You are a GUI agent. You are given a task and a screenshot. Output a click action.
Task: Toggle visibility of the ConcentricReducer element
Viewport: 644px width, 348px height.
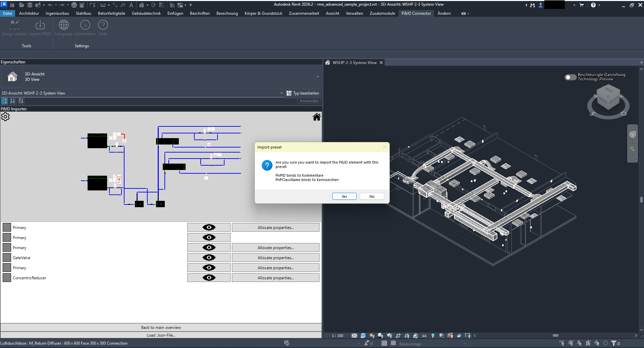[x=208, y=278]
